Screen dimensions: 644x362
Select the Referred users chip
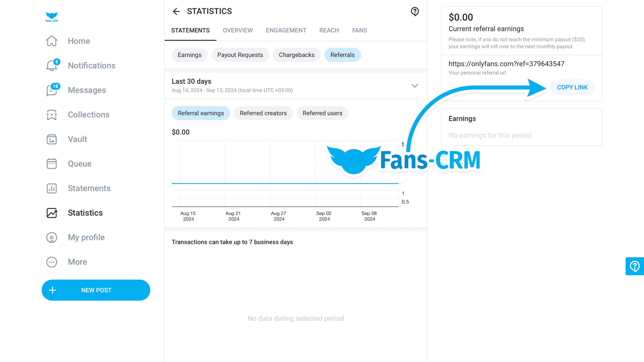click(322, 113)
